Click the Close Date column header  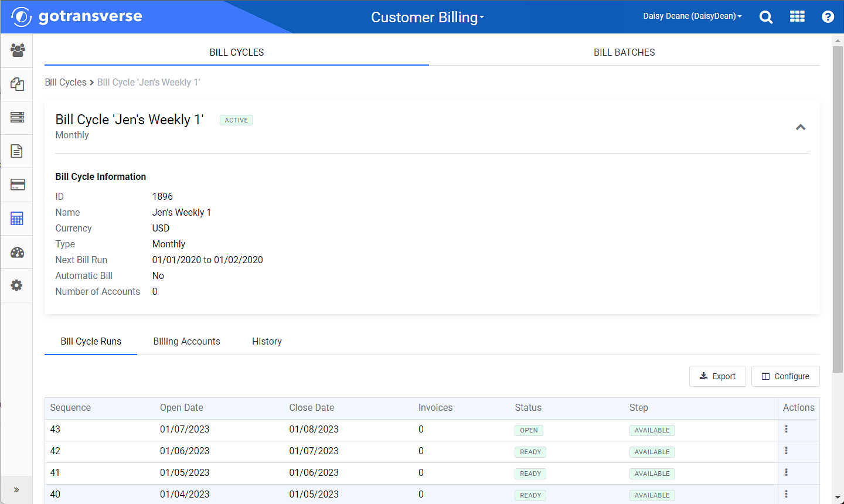pos(312,408)
